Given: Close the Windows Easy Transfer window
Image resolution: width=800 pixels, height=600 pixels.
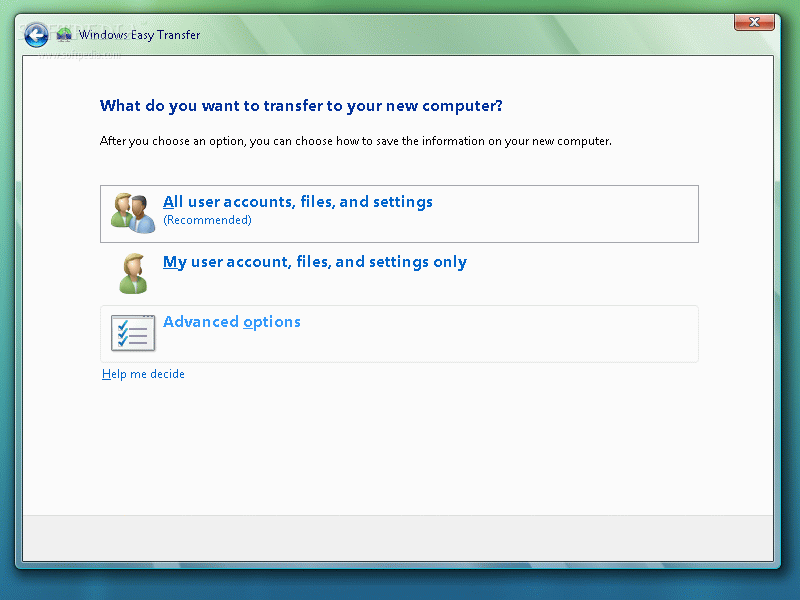Looking at the screenshot, I should [754, 22].
